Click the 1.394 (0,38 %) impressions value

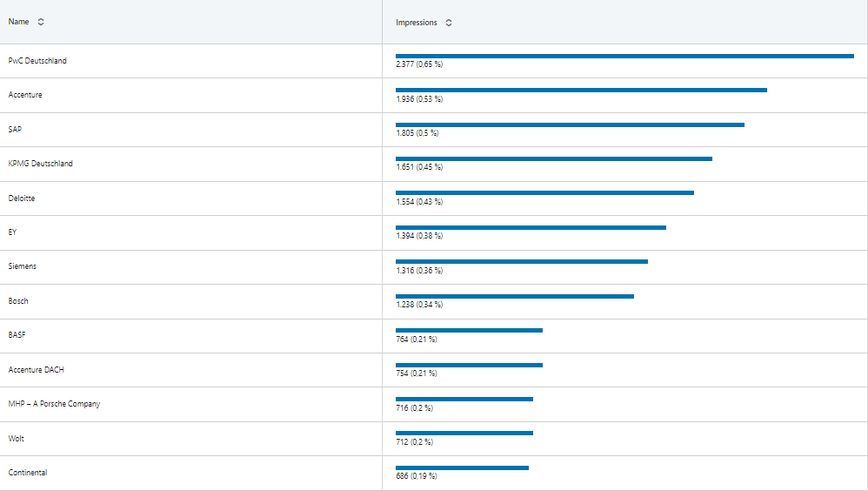419,236
